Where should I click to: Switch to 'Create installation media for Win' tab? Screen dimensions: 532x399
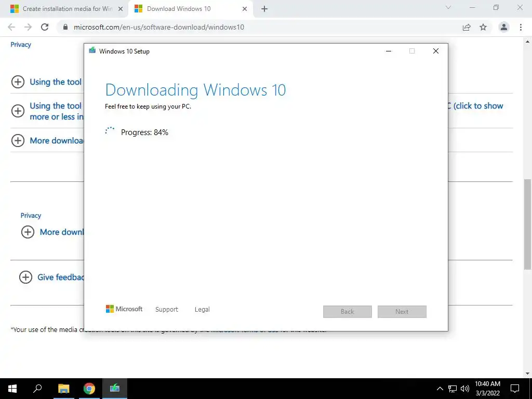64,9
